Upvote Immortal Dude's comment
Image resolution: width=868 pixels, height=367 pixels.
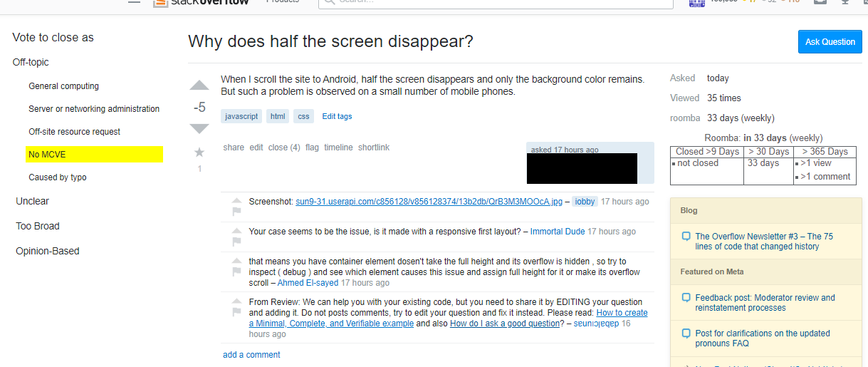(236, 229)
